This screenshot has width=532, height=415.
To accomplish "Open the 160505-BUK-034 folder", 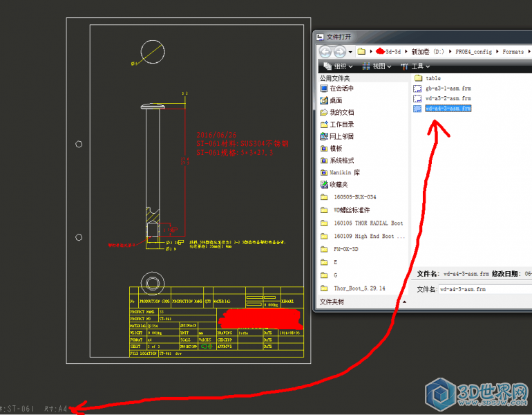I will coord(348,197).
